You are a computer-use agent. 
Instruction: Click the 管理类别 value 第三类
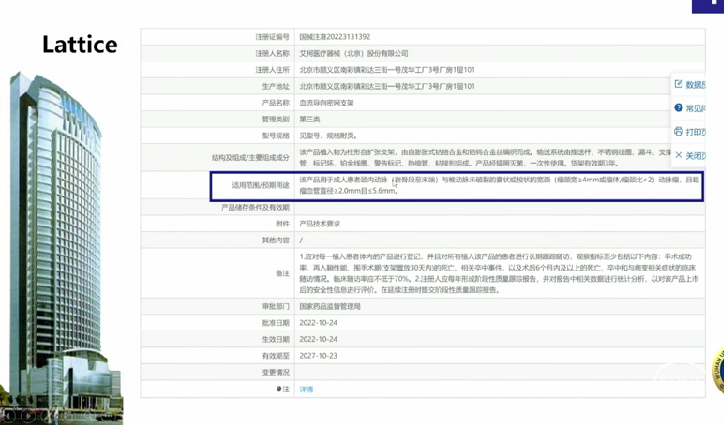(310, 119)
